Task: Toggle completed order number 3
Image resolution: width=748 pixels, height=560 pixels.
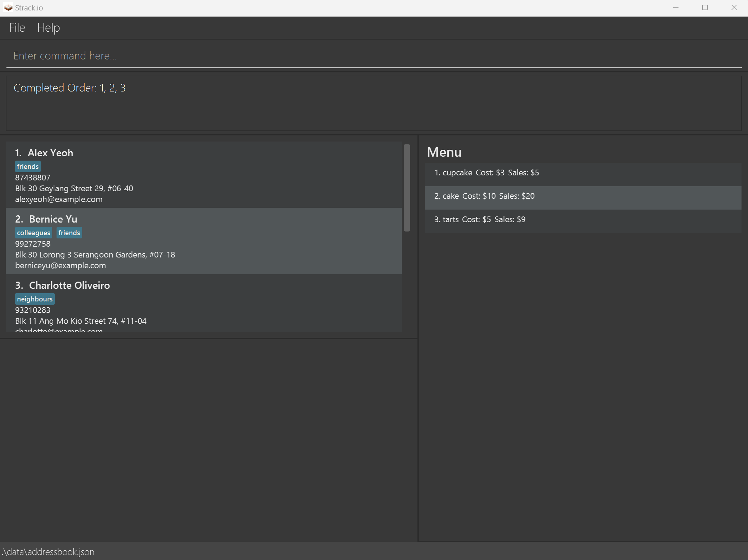Action: coord(122,88)
